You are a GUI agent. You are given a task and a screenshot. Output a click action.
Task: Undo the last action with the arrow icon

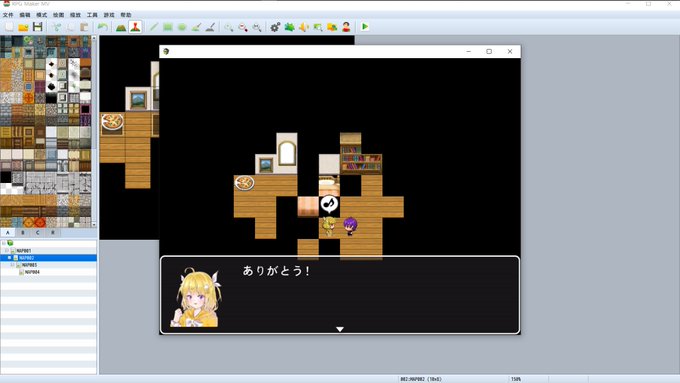point(103,27)
